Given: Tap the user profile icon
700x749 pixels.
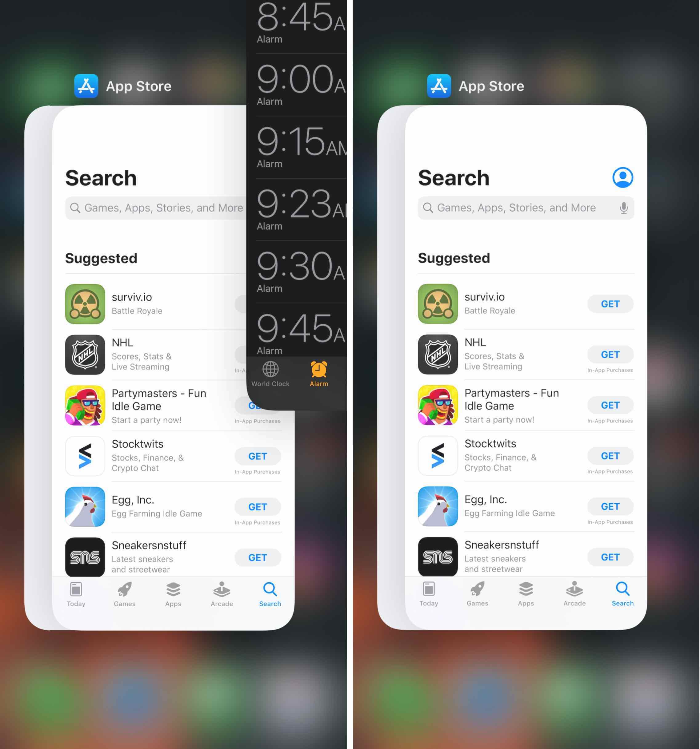Looking at the screenshot, I should click(x=622, y=177).
